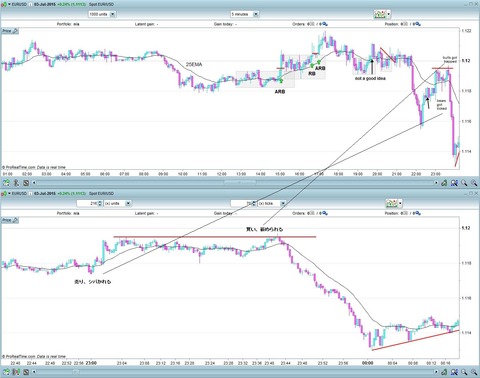Click the '25EMA' label on the upper chart
The image size is (480, 378).
pos(194,64)
